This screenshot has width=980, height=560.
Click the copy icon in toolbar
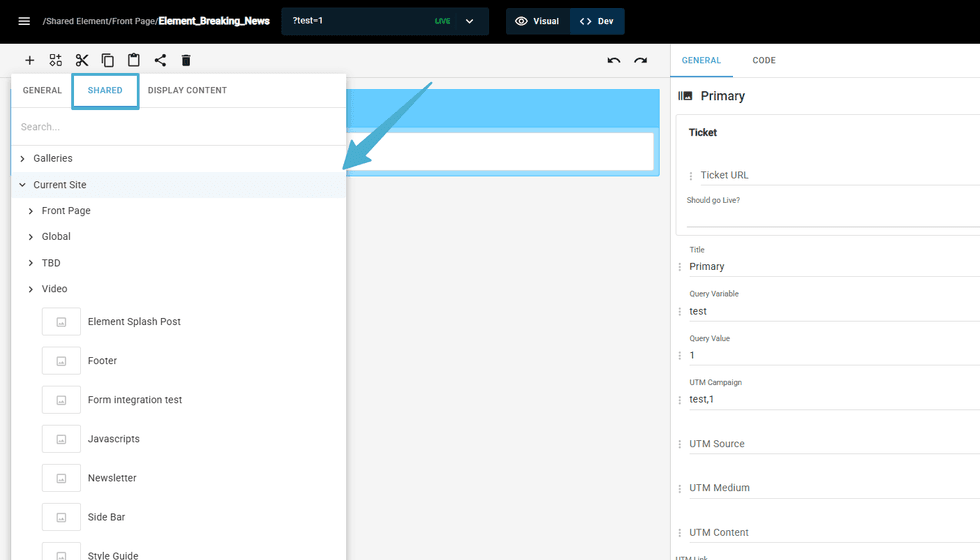[x=108, y=60]
